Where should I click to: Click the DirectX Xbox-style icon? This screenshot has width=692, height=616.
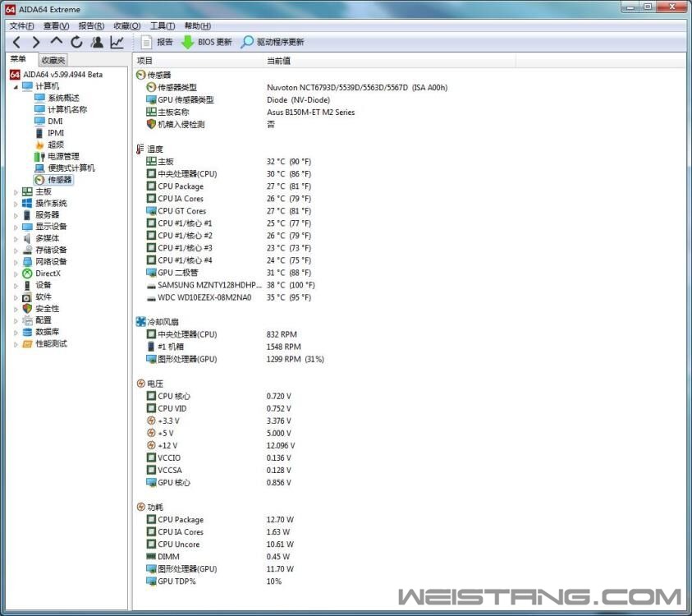(x=27, y=274)
